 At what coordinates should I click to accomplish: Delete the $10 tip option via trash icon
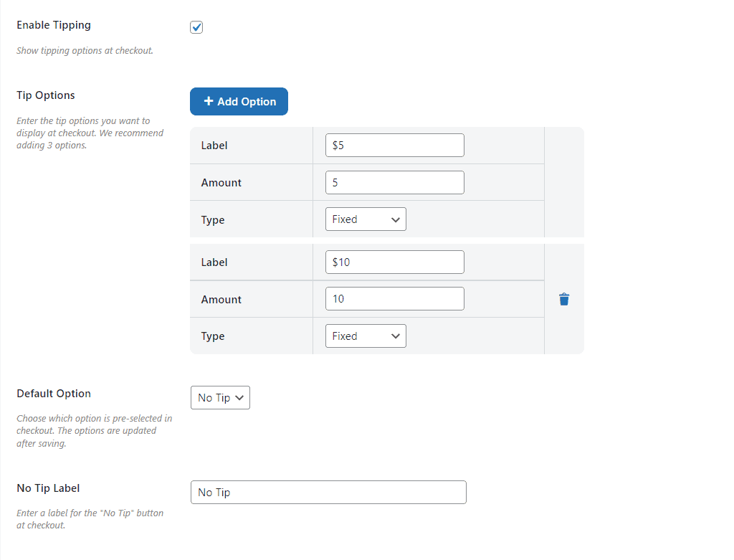(564, 300)
